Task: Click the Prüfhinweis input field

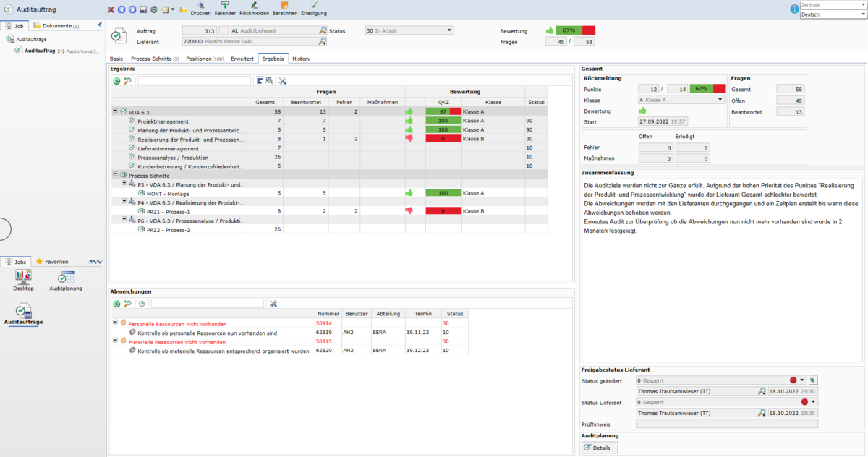Action: click(727, 424)
